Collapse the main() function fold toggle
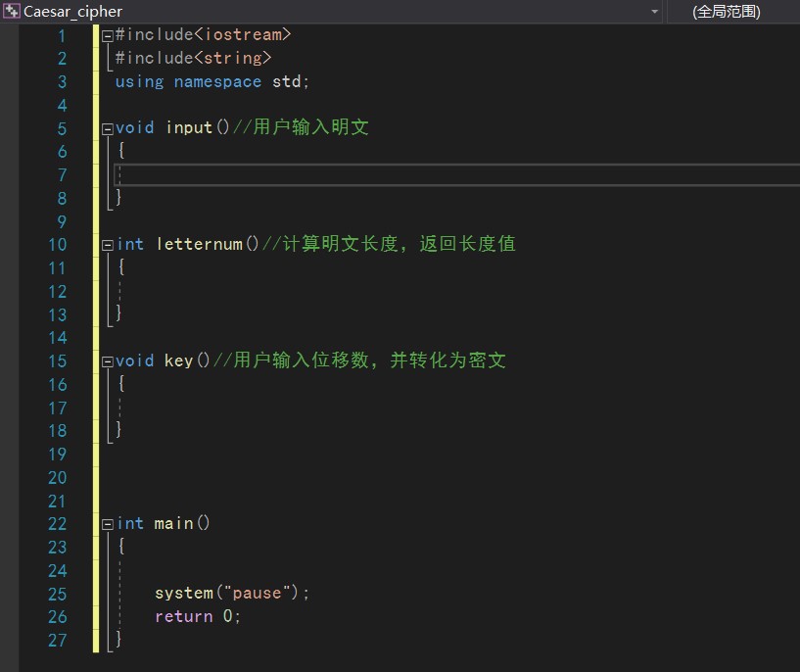Viewport: 800px width, 672px height. coord(108,524)
